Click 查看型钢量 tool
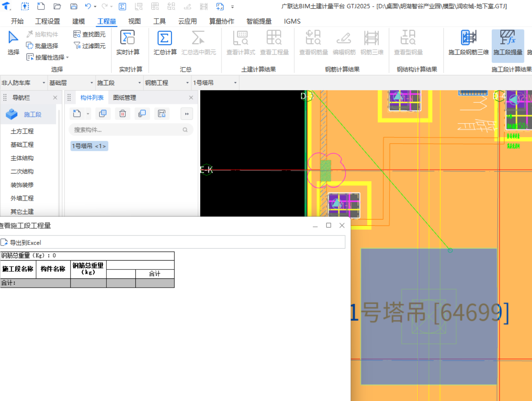The height and width of the screenshot is (401, 532). 408,43
